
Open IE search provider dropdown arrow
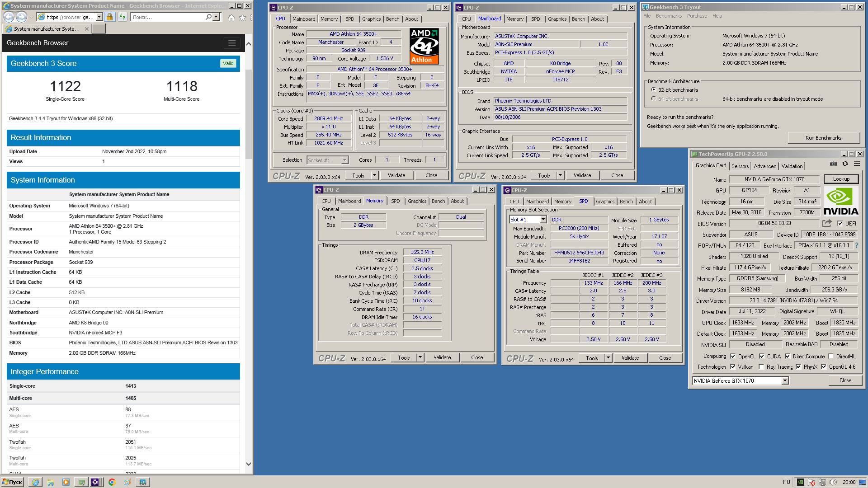tap(216, 17)
